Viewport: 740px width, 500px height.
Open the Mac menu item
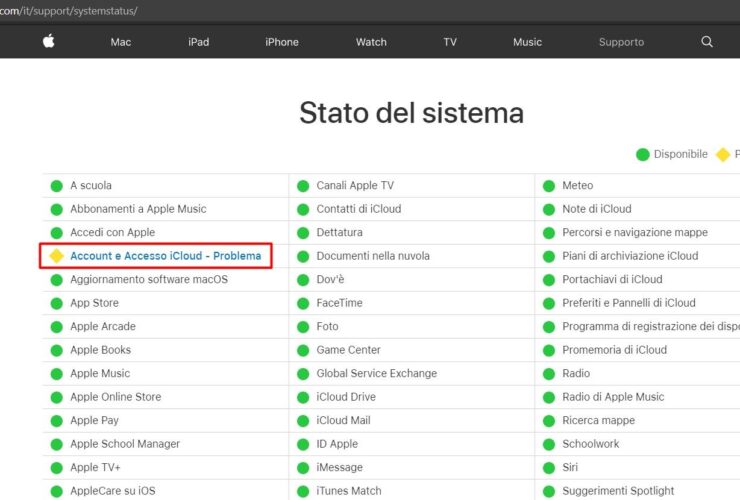[x=121, y=42]
